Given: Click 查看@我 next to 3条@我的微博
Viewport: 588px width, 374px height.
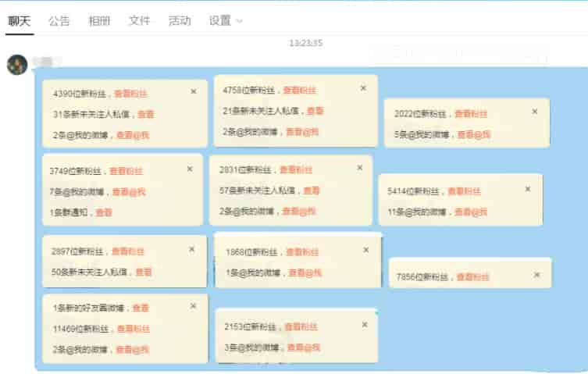Looking at the screenshot, I should pyautogui.click(x=304, y=347).
